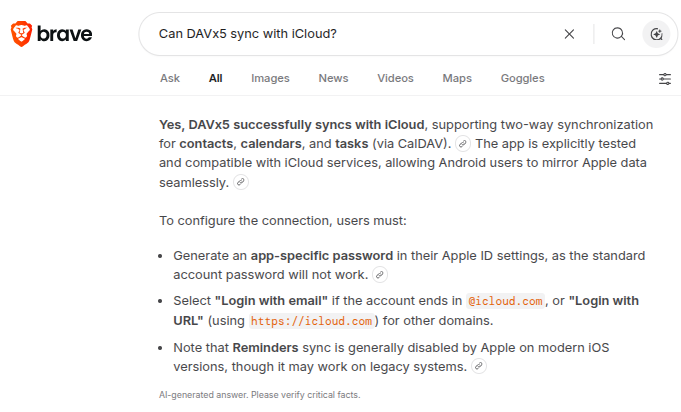Open the Maps tab
Image resolution: width=681 pixels, height=412 pixels.
(457, 78)
